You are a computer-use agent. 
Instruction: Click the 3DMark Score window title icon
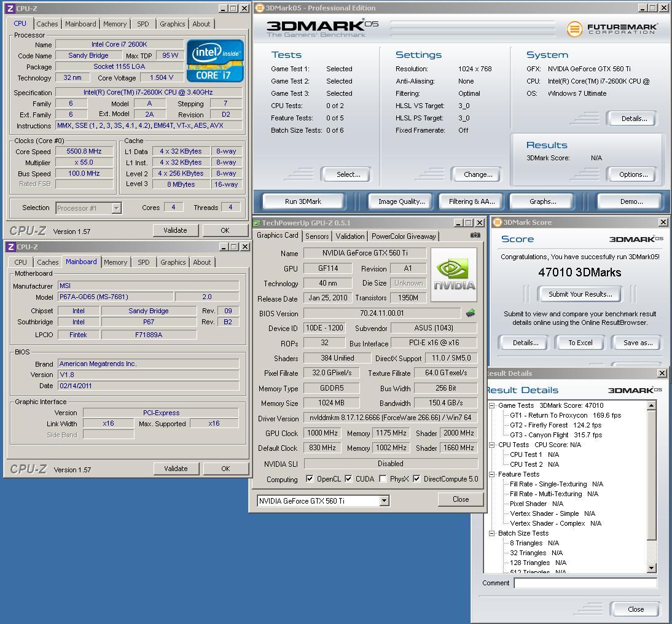pyautogui.click(x=497, y=222)
